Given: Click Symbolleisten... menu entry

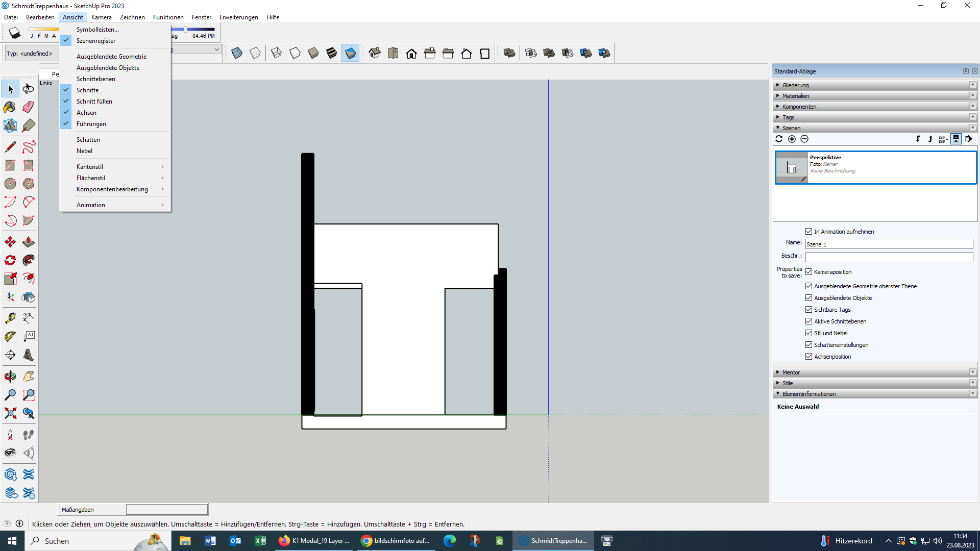Looking at the screenshot, I should 97,30.
